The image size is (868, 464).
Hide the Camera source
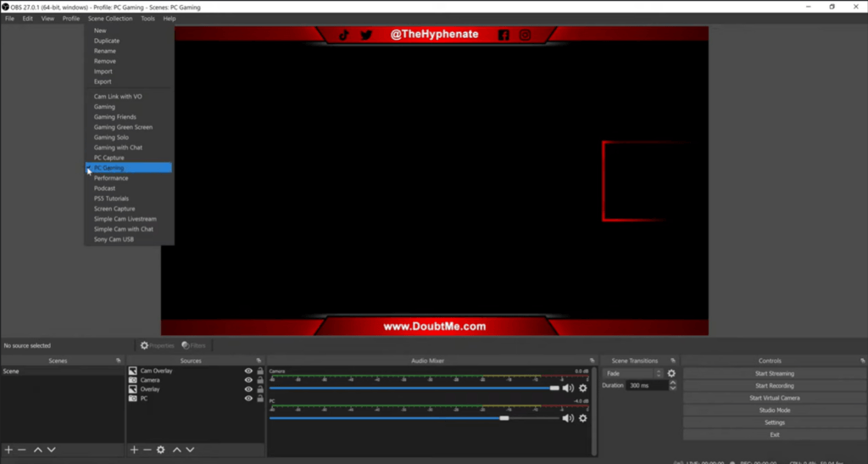[248, 380]
